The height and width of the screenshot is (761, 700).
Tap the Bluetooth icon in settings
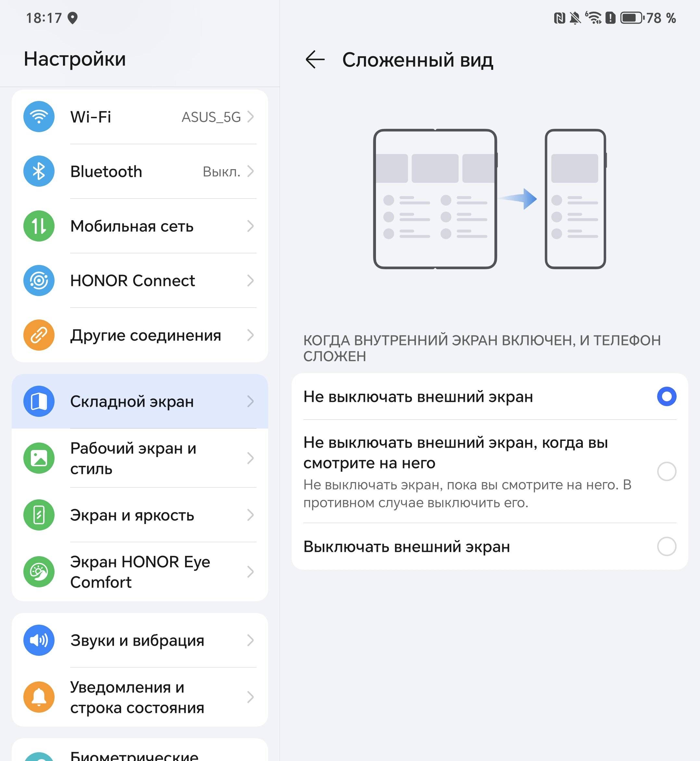pos(39,171)
